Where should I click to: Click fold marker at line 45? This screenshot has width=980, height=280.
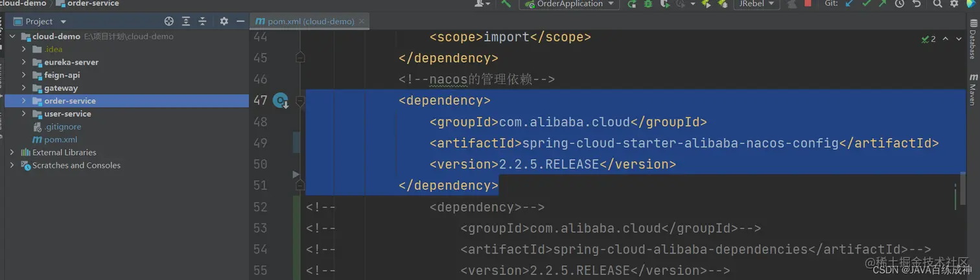(300, 58)
